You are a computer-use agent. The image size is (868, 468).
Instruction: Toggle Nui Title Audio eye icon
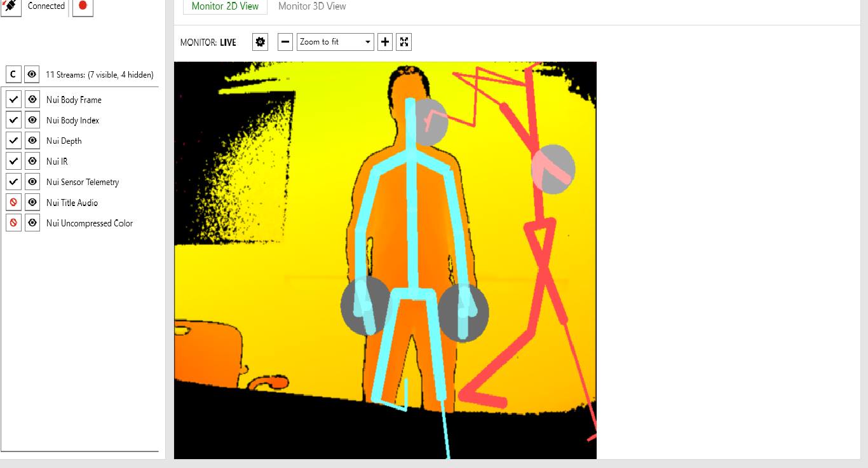32,202
